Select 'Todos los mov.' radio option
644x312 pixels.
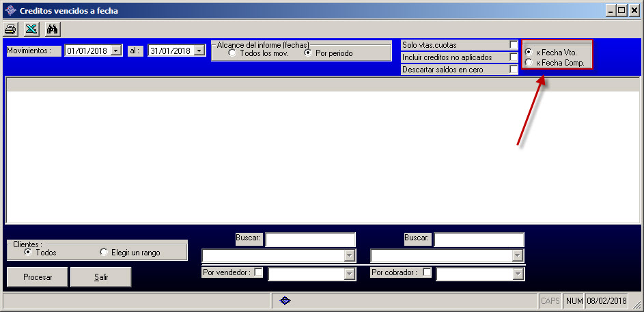[232, 53]
